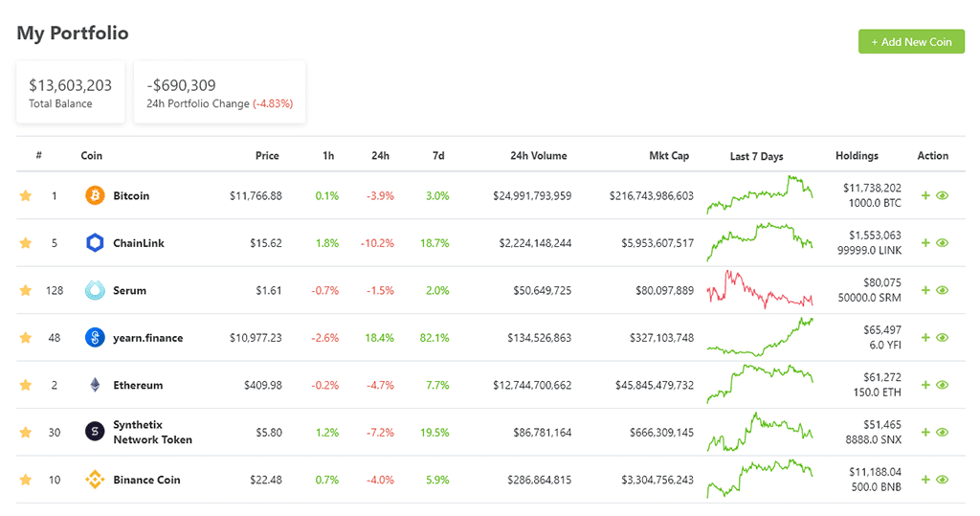This screenshot has width=980, height=516.
Task: Click yearn.finance 7d value 82.1%
Action: [x=434, y=338]
